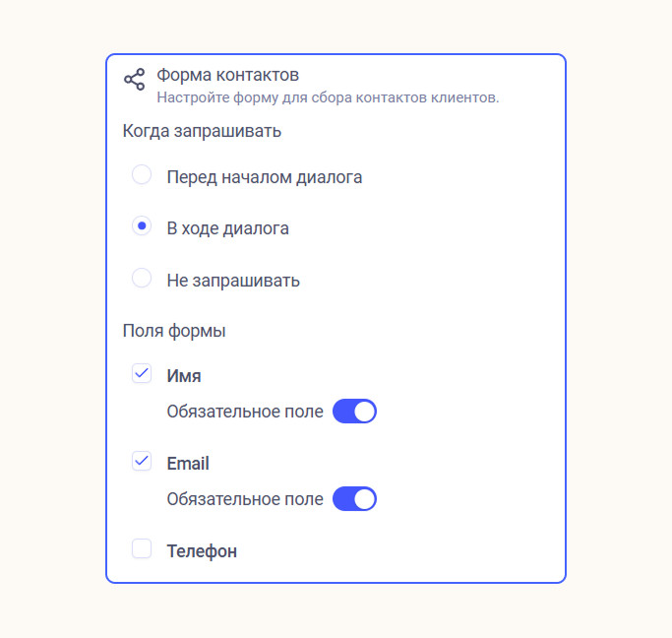Click the share icon beside Форма контактов

(134, 80)
